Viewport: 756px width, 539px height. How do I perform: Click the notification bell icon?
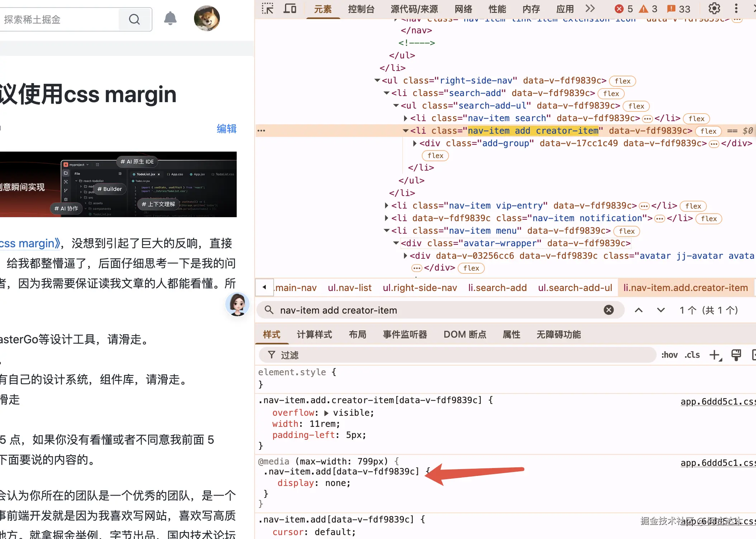[170, 19]
